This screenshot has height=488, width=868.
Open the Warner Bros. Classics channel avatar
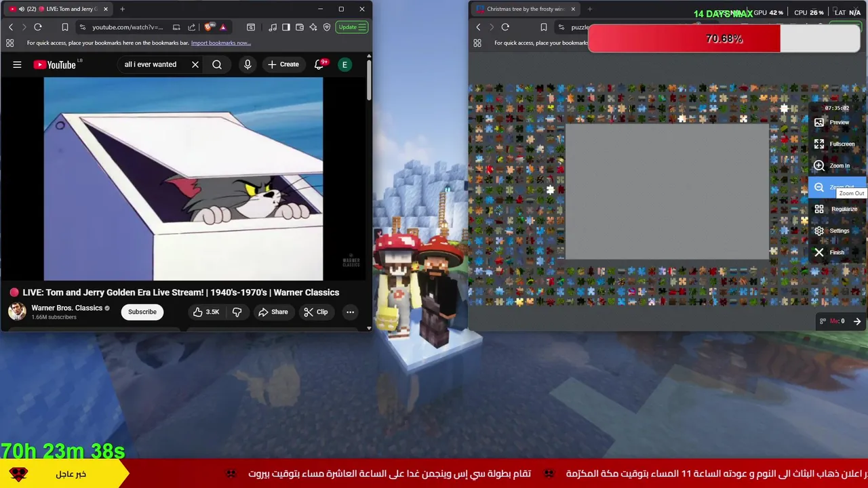[17, 312]
